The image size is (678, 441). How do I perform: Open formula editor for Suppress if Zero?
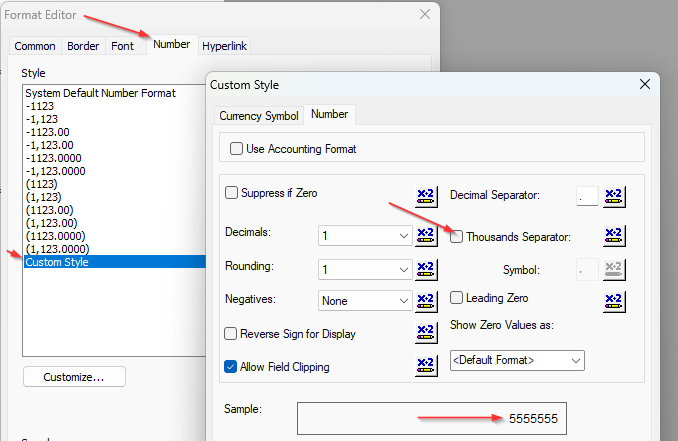(426, 197)
